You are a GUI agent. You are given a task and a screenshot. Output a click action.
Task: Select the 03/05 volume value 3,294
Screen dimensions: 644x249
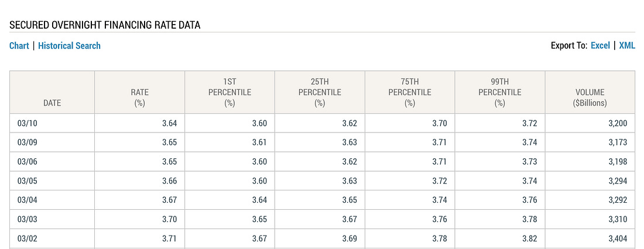(618, 181)
